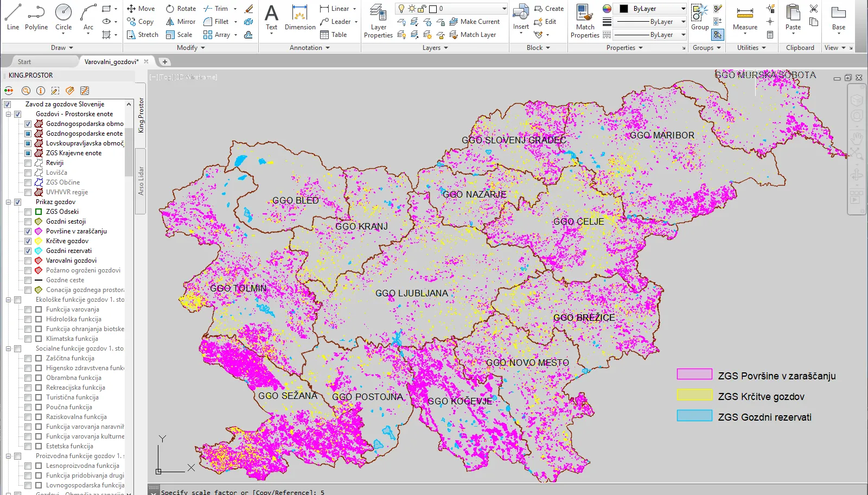Screen dimensions: 868x495
Task: Open the ByLayer color dropdown
Action: pos(683,9)
